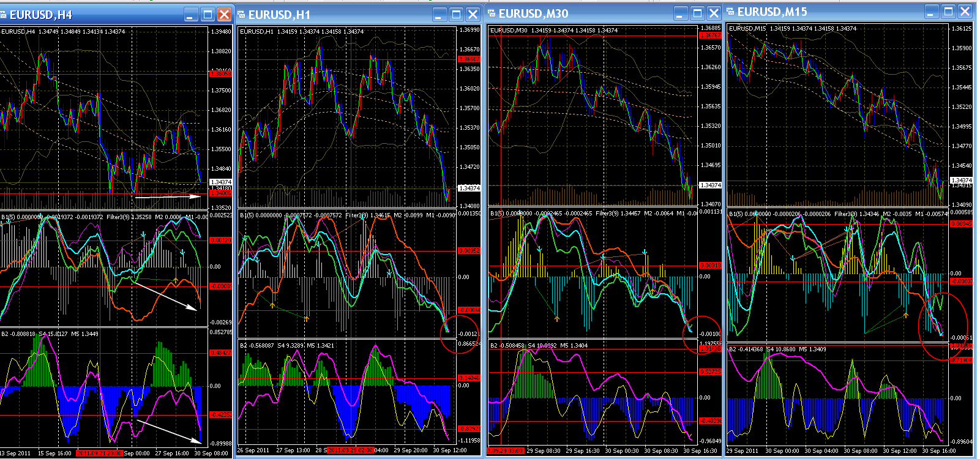Click the 'Filter3(9) 1.34457' indicator label in M30
Image resolution: width=980 pixels, height=459 pixels.
(618, 214)
